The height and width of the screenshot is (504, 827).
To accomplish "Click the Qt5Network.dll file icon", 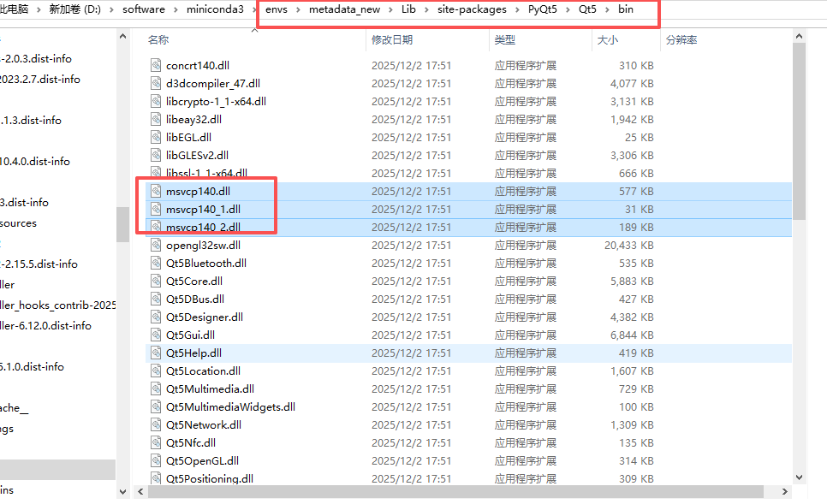I will click(156, 425).
